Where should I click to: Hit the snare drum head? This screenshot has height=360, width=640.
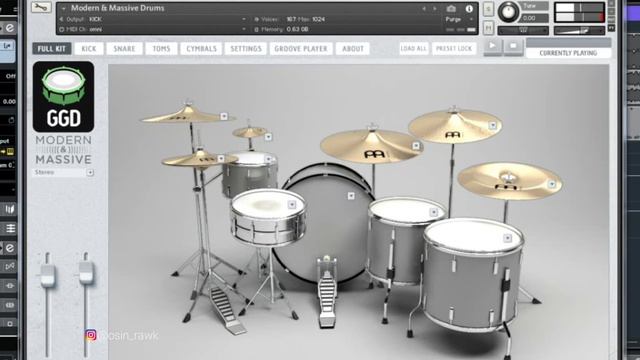click(x=268, y=203)
